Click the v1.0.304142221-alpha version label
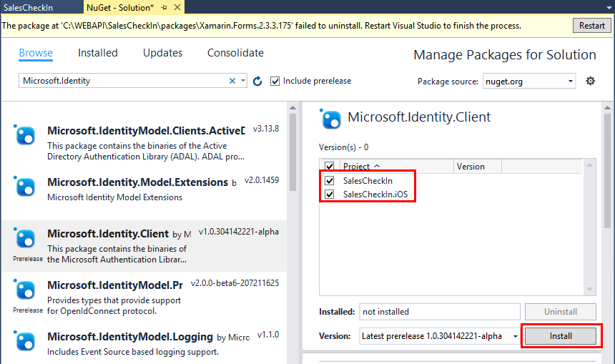615x364 pixels. [238, 232]
